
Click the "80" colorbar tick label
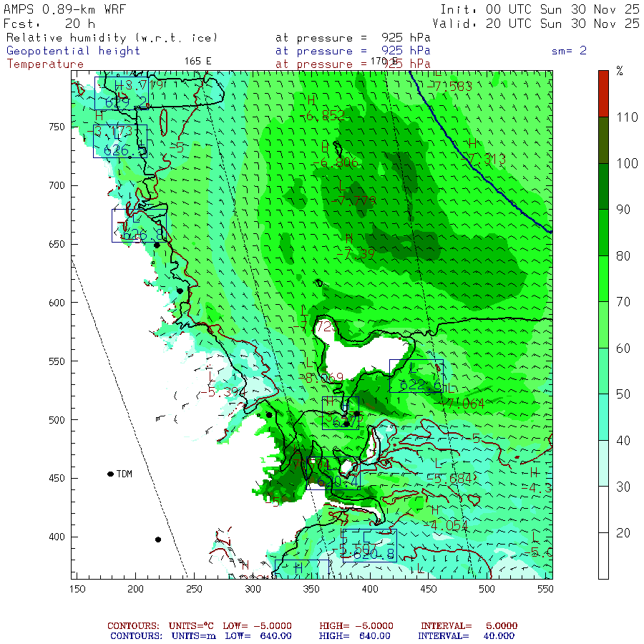(x=623, y=256)
